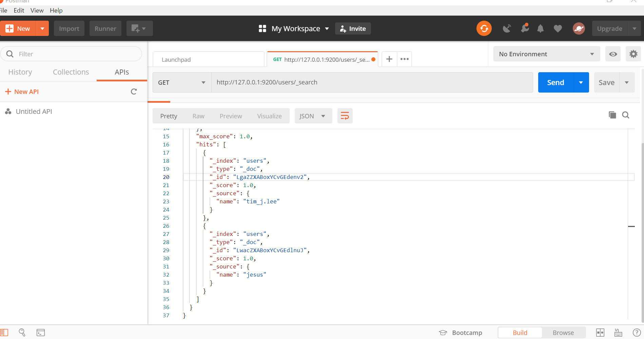Open the Capture requests satellite icon
The width and height of the screenshot is (644, 339).
point(507,28)
